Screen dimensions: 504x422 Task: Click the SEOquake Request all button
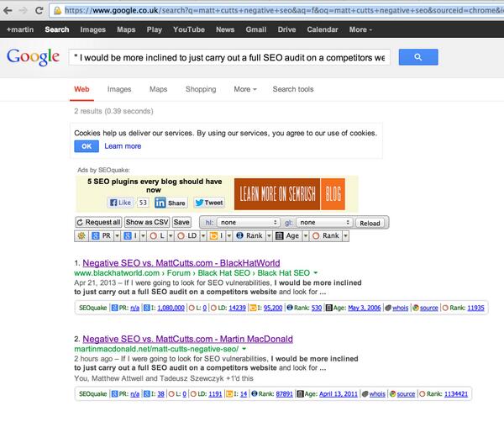click(98, 222)
